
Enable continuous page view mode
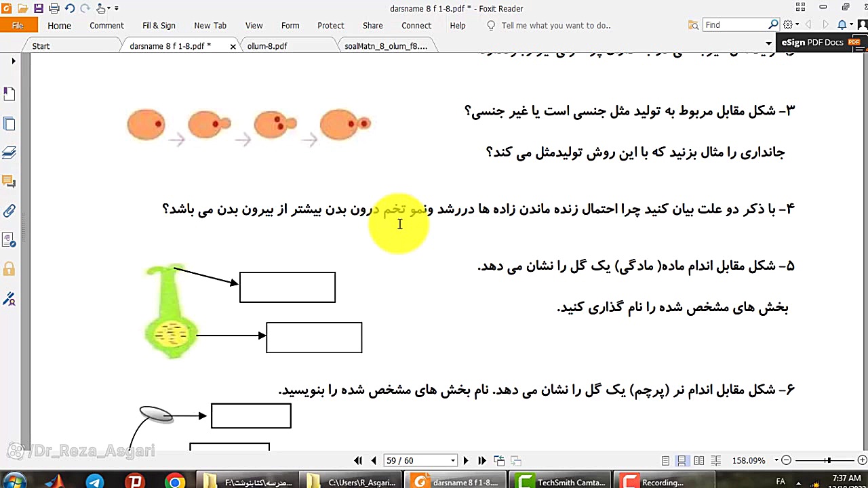pos(682,461)
